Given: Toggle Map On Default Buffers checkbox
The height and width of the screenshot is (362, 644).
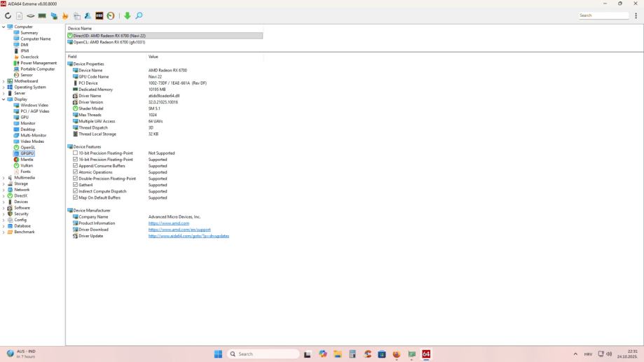Looking at the screenshot, I should click(x=75, y=197).
